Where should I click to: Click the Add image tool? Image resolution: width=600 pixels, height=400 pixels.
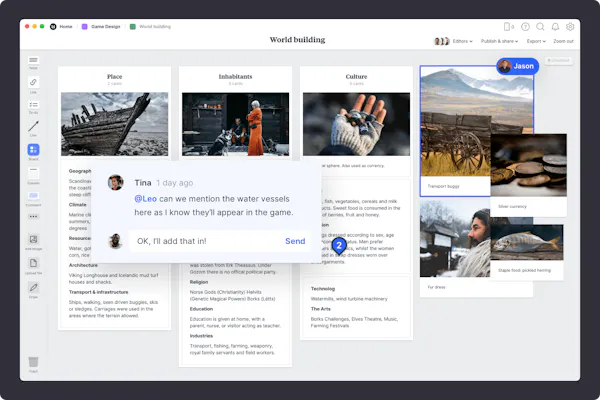click(x=33, y=240)
